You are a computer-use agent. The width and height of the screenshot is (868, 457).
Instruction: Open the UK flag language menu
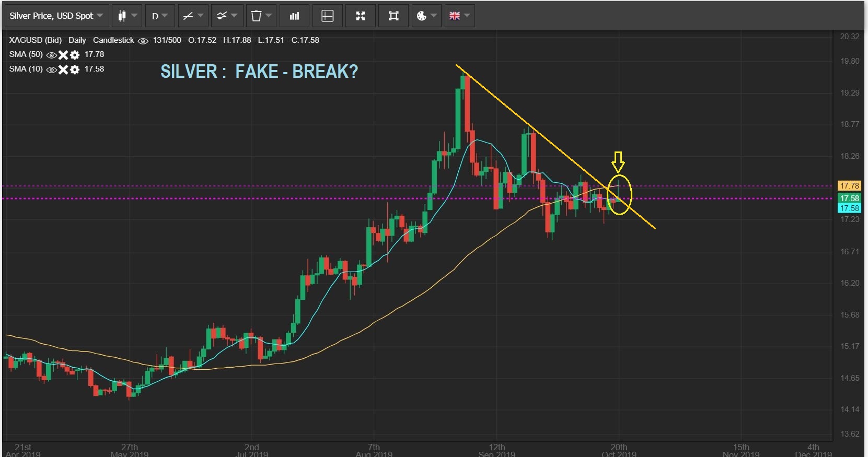459,16
